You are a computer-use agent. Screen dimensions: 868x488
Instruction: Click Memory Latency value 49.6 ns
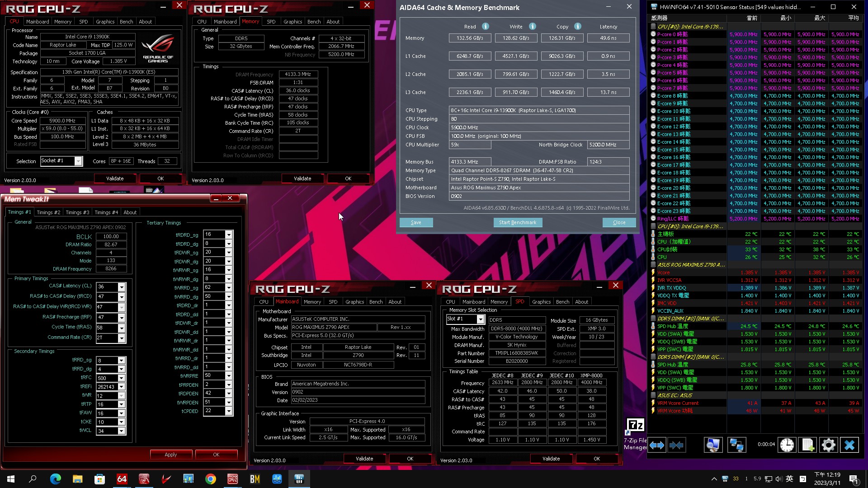[608, 38]
